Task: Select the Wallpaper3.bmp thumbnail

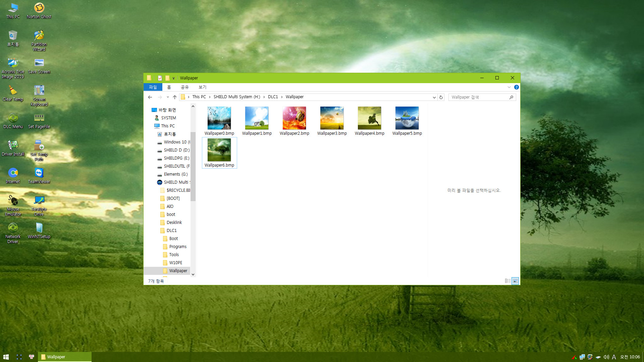Action: click(x=332, y=121)
